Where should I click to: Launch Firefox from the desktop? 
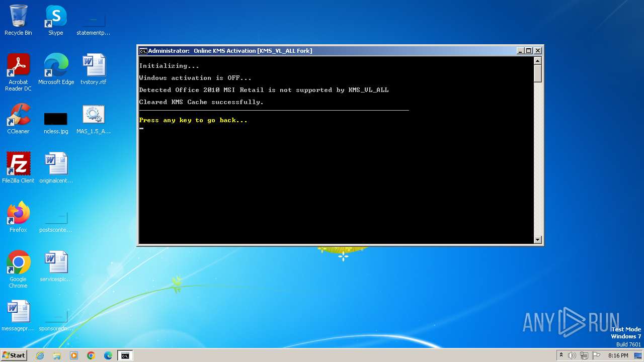click(18, 217)
